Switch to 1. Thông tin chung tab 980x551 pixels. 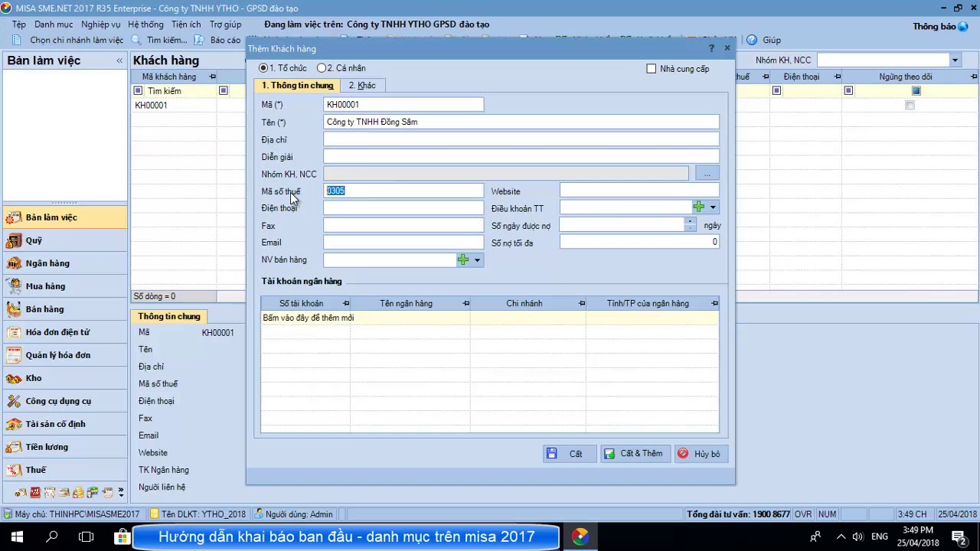point(298,85)
